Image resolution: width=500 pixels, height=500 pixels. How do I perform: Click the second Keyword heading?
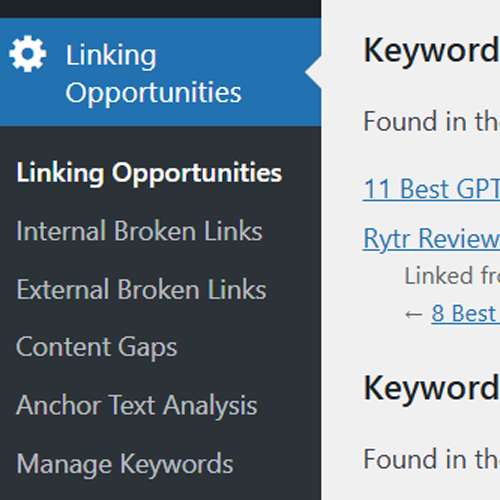point(431,388)
